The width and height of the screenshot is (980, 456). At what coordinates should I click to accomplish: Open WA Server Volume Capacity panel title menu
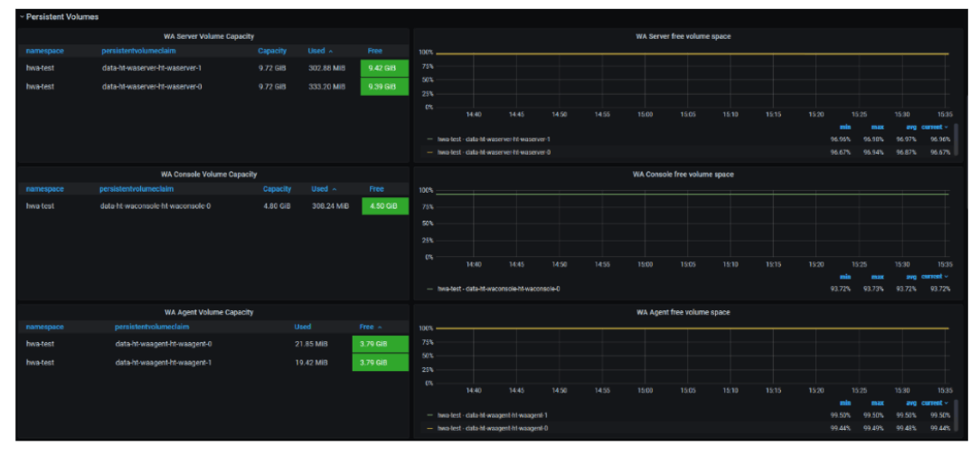pyautogui.click(x=211, y=36)
